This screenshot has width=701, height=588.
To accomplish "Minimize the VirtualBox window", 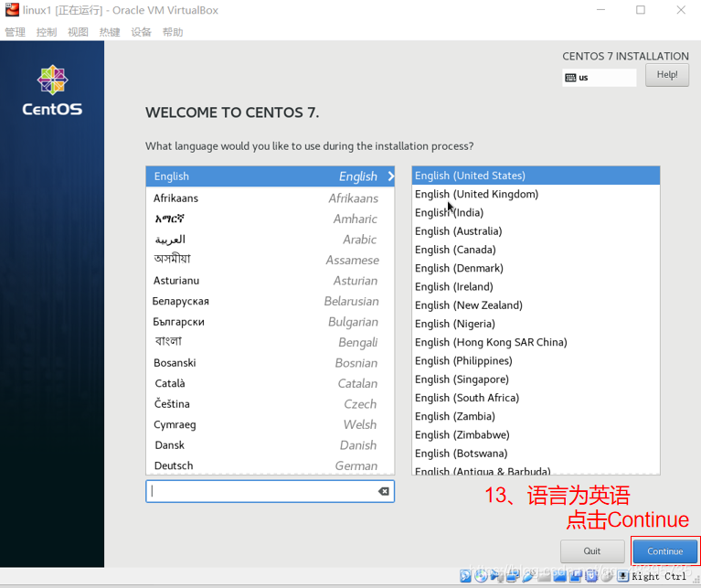I will 600,10.
